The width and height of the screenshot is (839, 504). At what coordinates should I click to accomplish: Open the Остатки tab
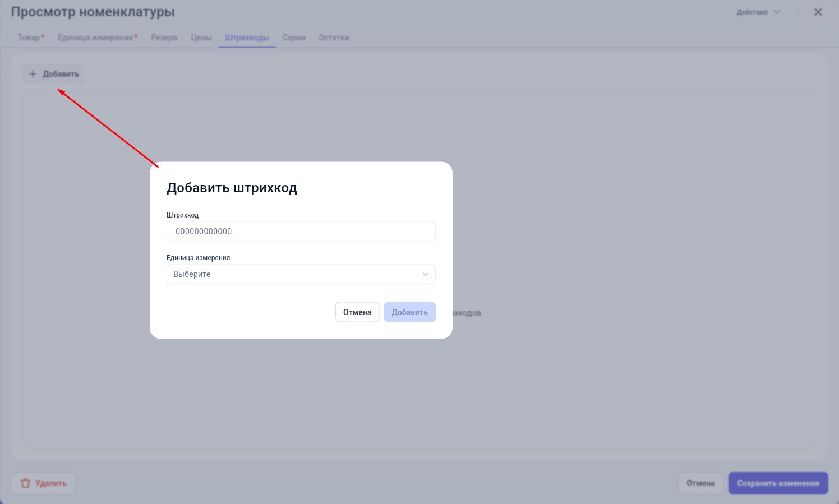tap(334, 38)
